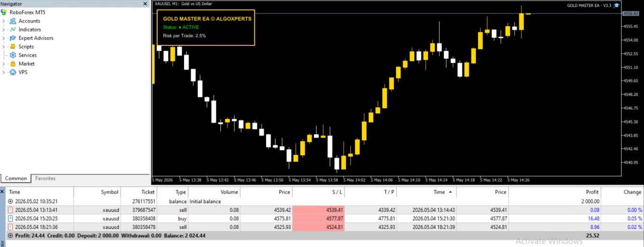Expand the Expert Advisors tree node
Viewport: 644px width, 247px height.
tap(4, 38)
